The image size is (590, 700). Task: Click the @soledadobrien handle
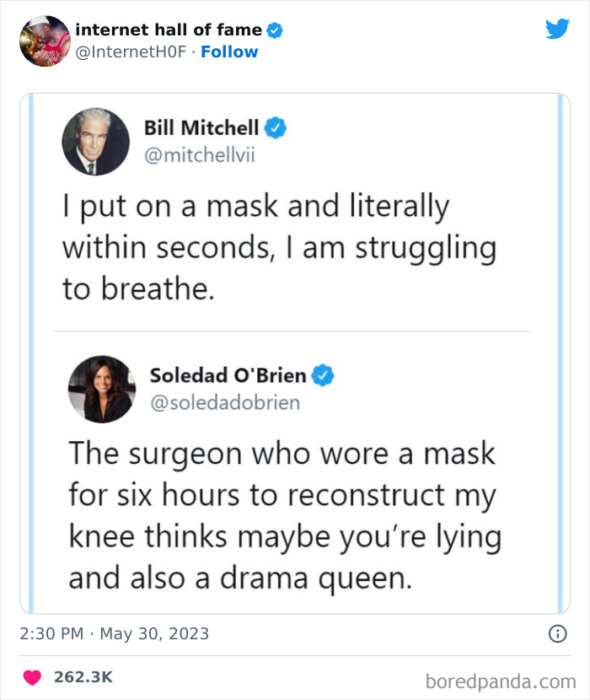click(x=224, y=403)
